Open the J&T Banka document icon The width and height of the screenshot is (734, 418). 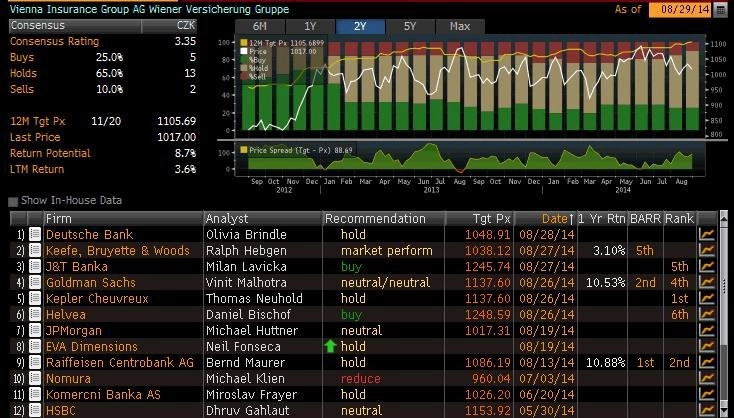click(x=35, y=266)
